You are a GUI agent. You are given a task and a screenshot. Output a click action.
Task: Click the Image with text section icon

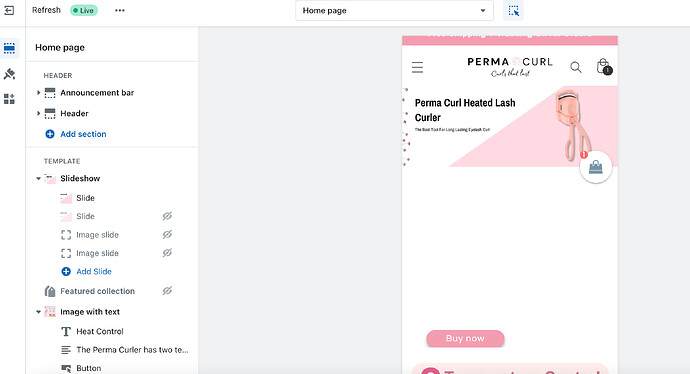pyautogui.click(x=50, y=312)
